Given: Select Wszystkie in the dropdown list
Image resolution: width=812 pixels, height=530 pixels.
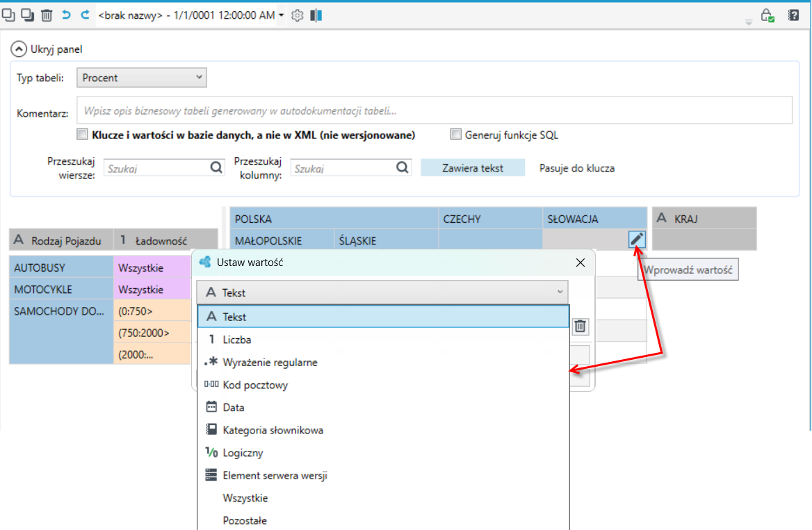Looking at the screenshot, I should click(383, 498).
